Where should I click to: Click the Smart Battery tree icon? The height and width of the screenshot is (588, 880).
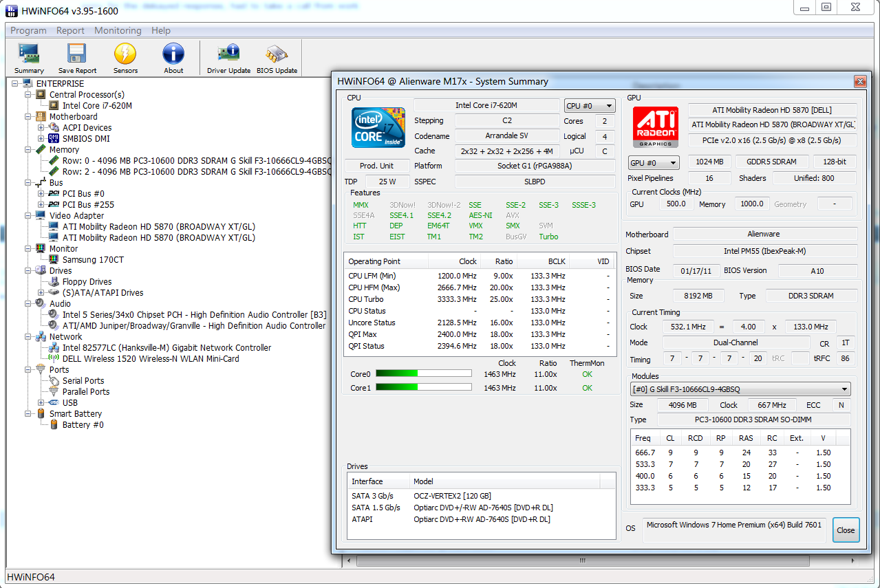pos(41,413)
